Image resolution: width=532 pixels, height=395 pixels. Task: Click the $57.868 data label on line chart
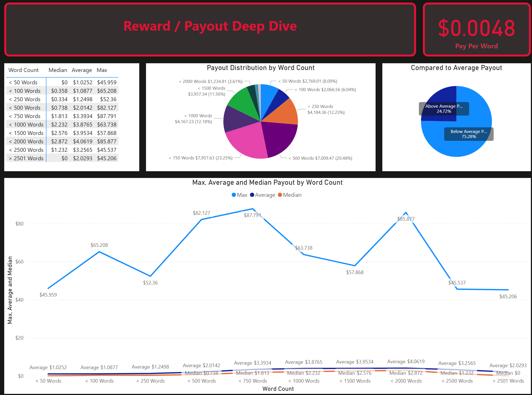(355, 272)
